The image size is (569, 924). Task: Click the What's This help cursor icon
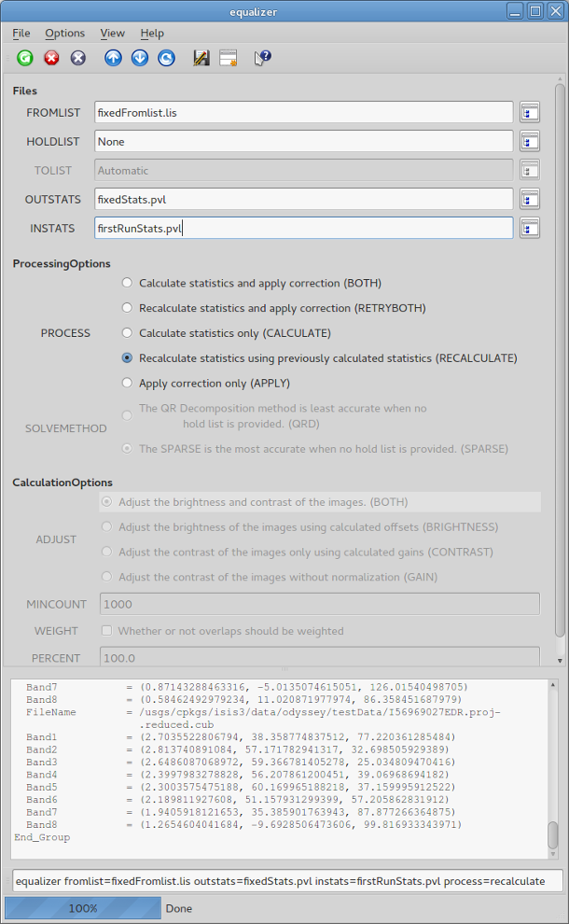click(x=262, y=58)
